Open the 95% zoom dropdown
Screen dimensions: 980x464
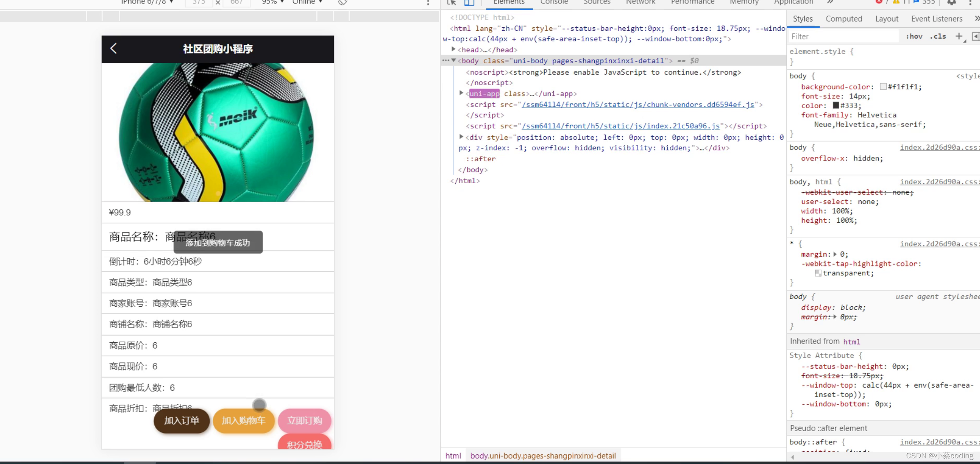click(x=273, y=2)
